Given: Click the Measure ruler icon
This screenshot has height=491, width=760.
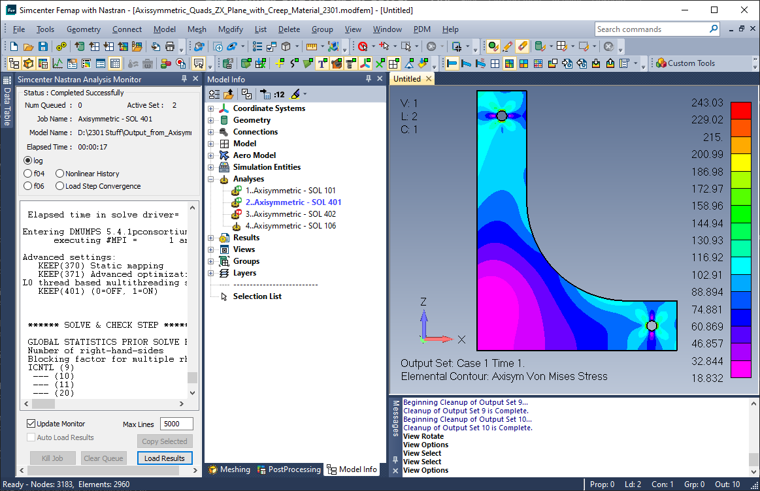Looking at the screenshot, I should (311, 47).
